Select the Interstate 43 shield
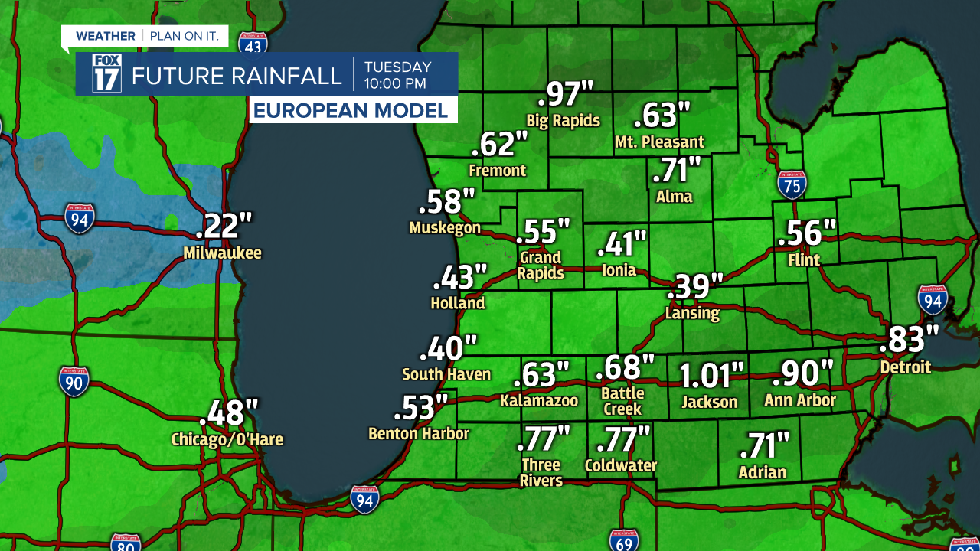The height and width of the screenshot is (551, 980). click(x=252, y=44)
